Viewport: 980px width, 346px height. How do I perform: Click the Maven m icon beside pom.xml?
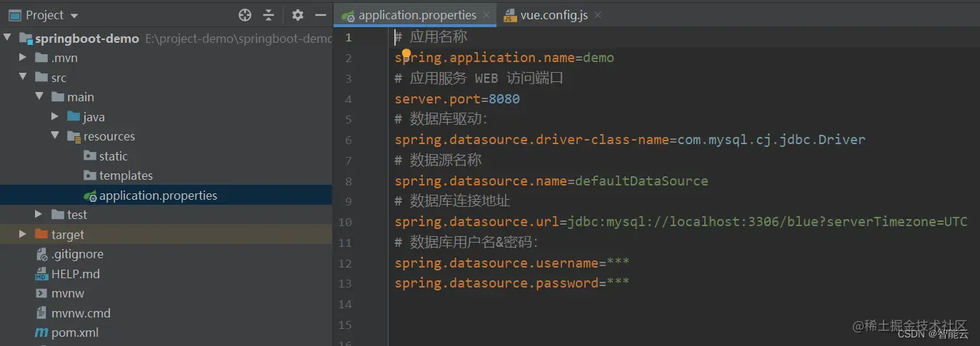tap(41, 332)
